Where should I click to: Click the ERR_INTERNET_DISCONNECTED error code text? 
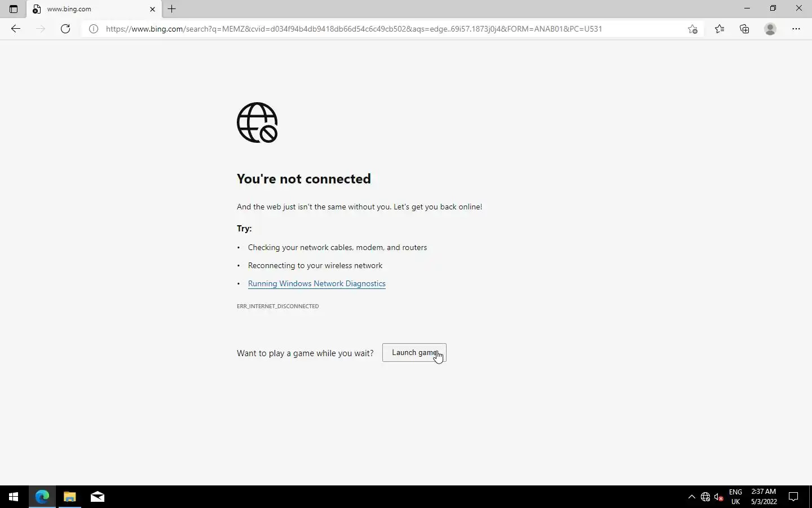tap(278, 306)
